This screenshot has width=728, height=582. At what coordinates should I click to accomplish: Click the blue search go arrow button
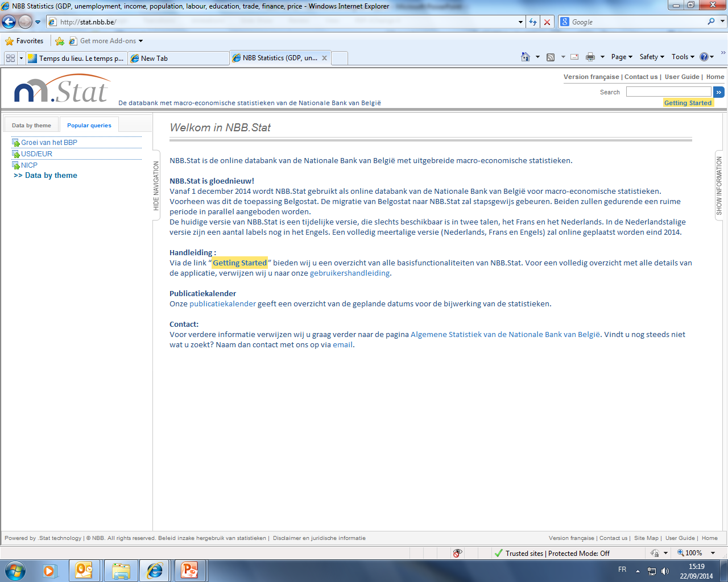tap(719, 92)
